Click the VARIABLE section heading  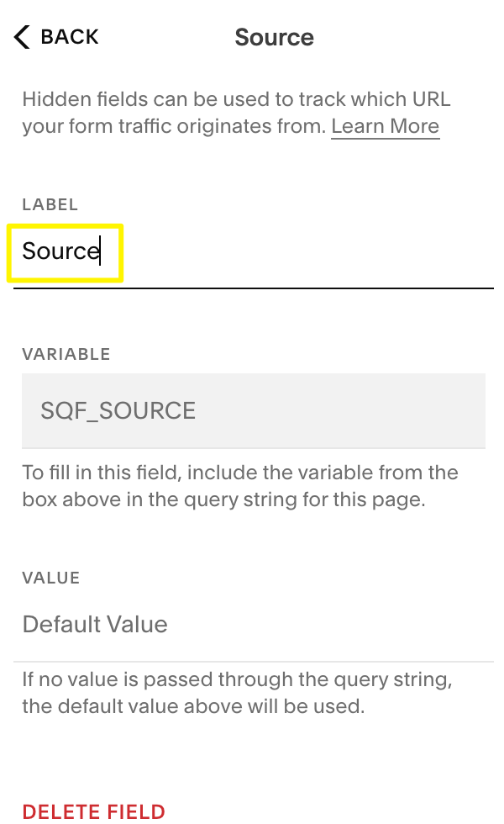tap(66, 354)
